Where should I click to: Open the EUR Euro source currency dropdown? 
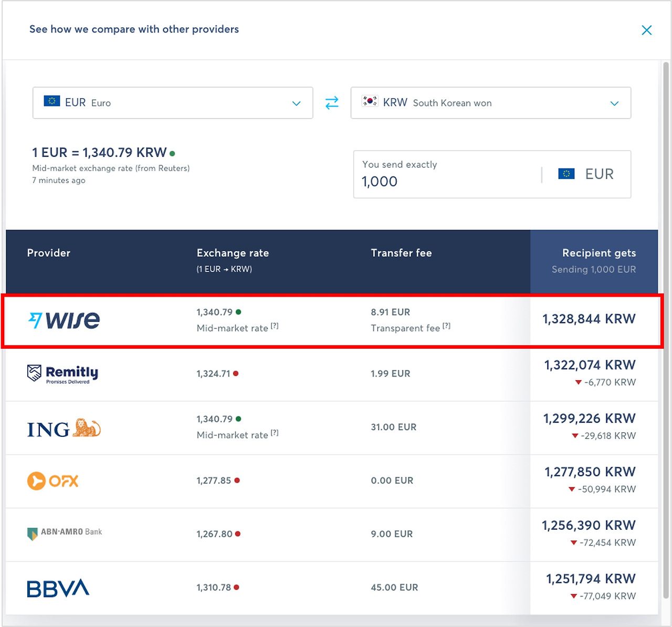[x=173, y=103]
